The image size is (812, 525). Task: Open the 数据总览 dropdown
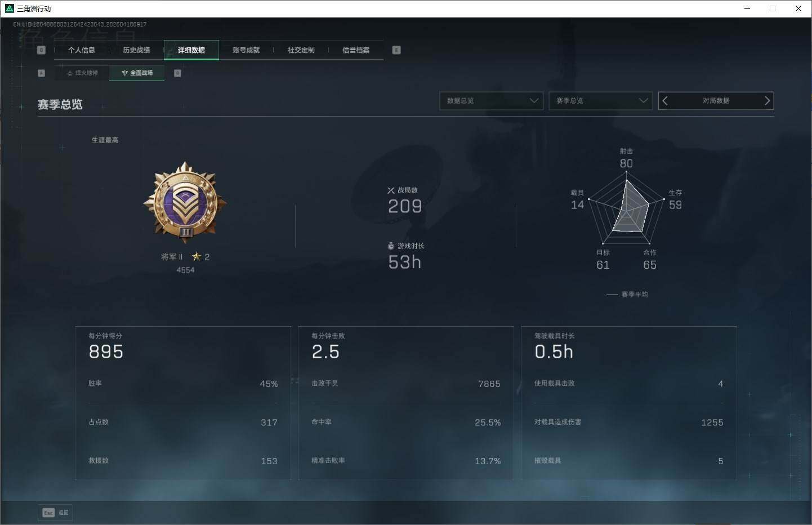coord(491,101)
